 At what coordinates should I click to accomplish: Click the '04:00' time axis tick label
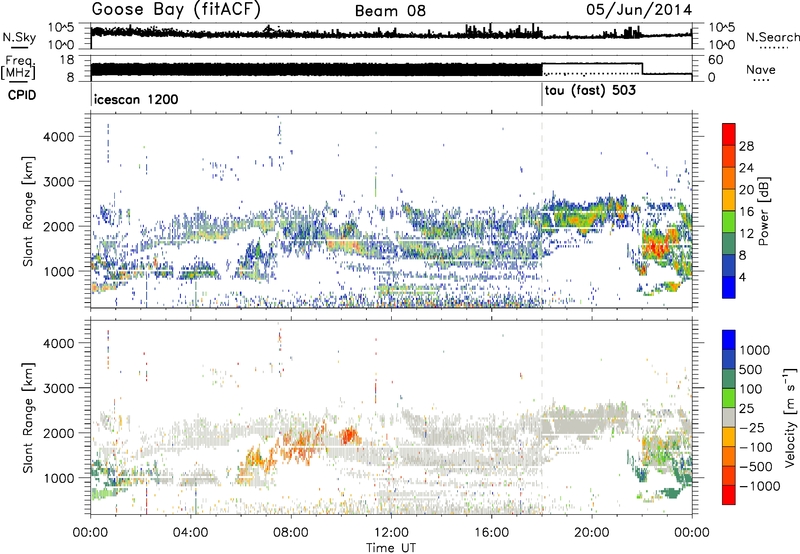pos(191,533)
